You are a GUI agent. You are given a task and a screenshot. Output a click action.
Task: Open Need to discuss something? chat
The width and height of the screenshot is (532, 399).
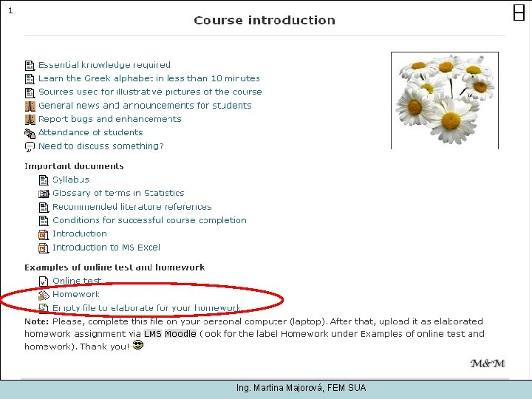click(101, 146)
